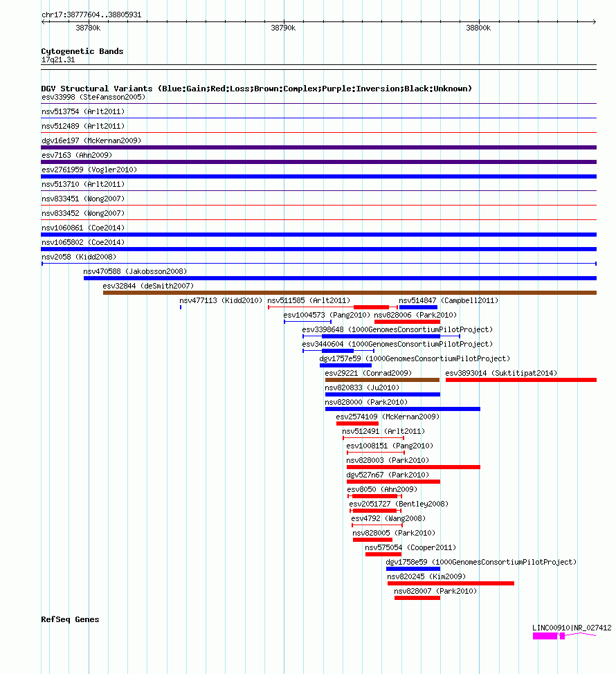This screenshot has width=616, height=674.
Task: Click esv29221 (Conrad2009) label
Action: click(x=368, y=373)
